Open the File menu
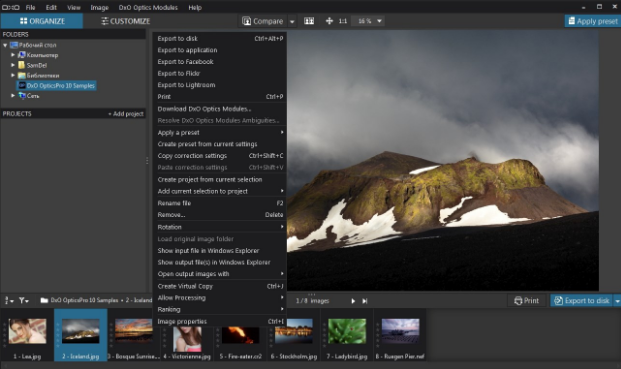Screen dimensions: 621x369 point(30,7)
